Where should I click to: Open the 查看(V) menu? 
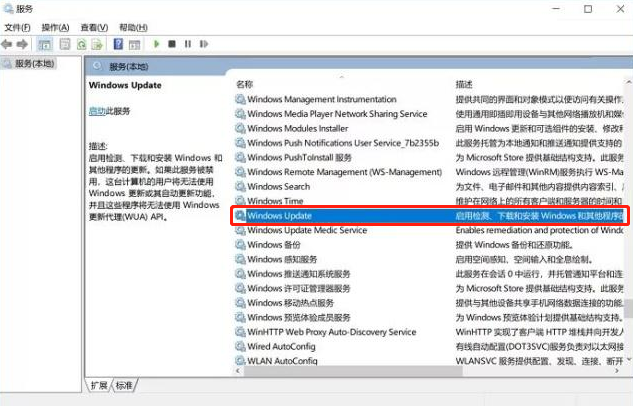[94, 27]
